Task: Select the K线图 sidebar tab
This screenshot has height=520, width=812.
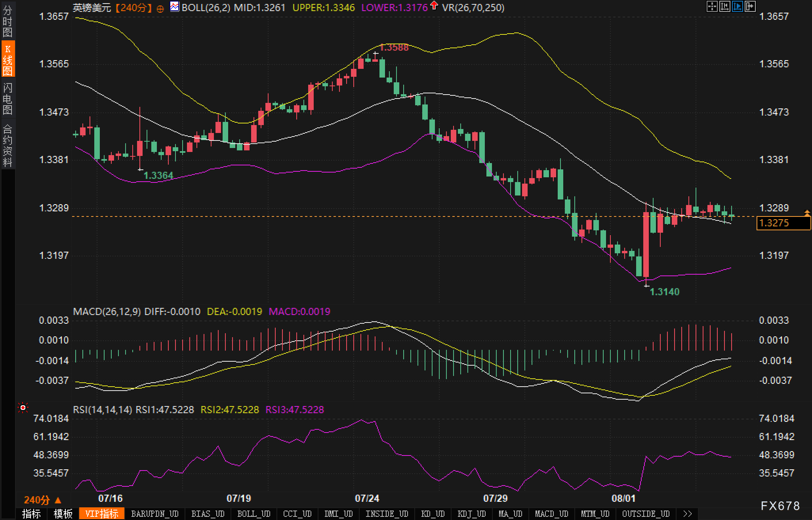Action: coord(8,59)
